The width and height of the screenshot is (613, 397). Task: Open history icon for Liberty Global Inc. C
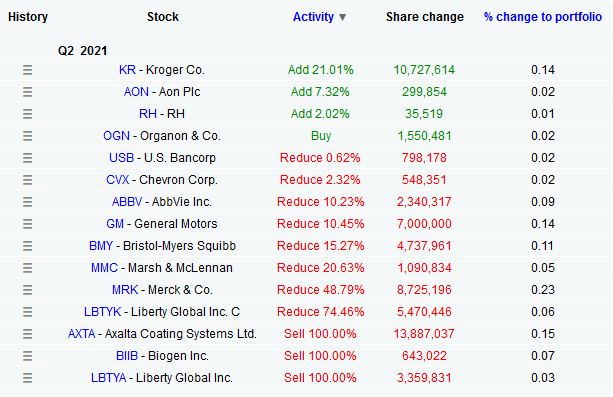[x=27, y=312]
